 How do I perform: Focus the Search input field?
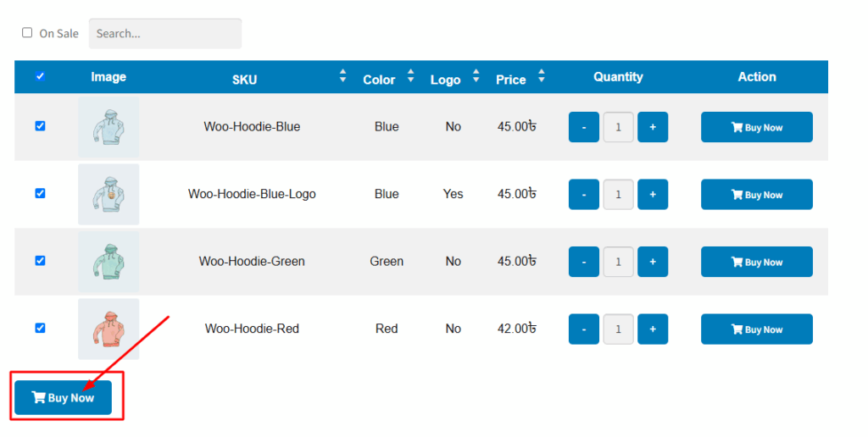165,33
